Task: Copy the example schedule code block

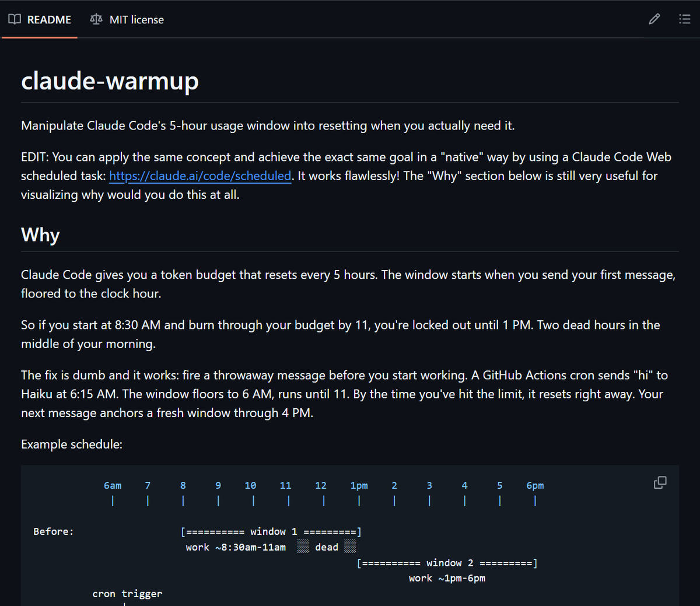Action: click(x=660, y=482)
